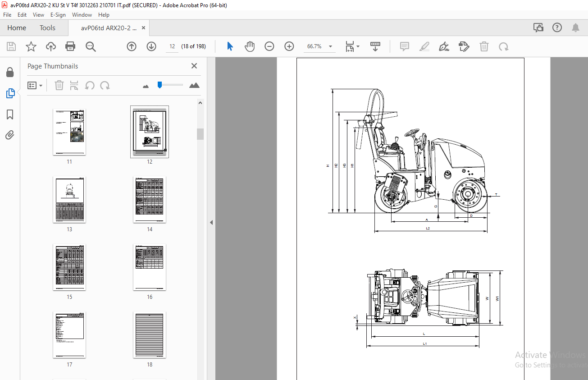Screen dimensions: 588x380
Task: Activate the Hand pan tool
Action: (x=250, y=46)
